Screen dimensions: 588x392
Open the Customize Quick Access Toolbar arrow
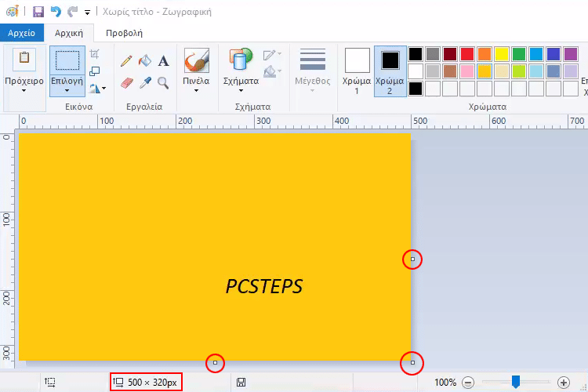point(87,13)
